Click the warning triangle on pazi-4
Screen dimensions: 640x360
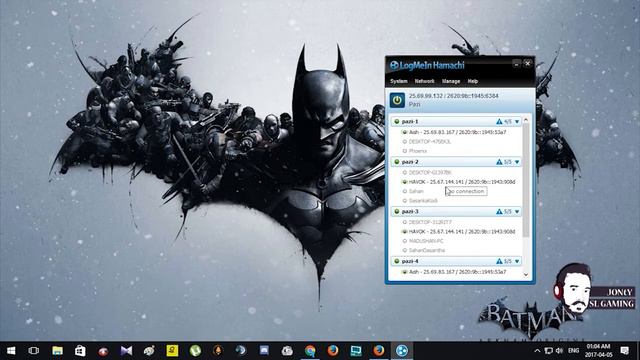point(499,261)
